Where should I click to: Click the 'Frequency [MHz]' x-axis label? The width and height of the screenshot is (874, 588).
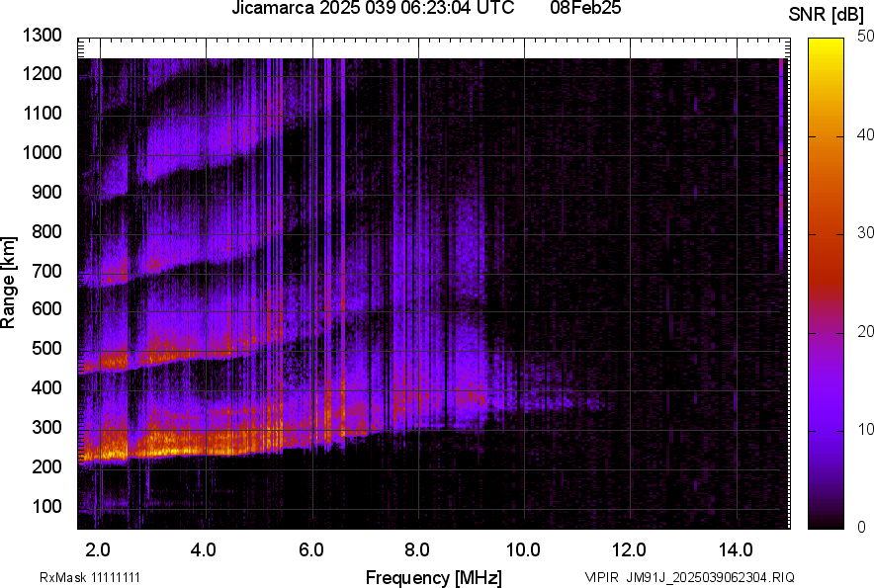tap(433, 577)
